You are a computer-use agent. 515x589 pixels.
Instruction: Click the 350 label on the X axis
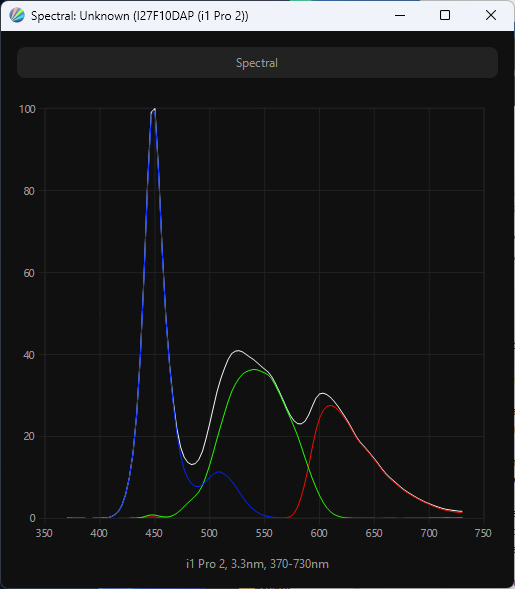click(x=44, y=533)
